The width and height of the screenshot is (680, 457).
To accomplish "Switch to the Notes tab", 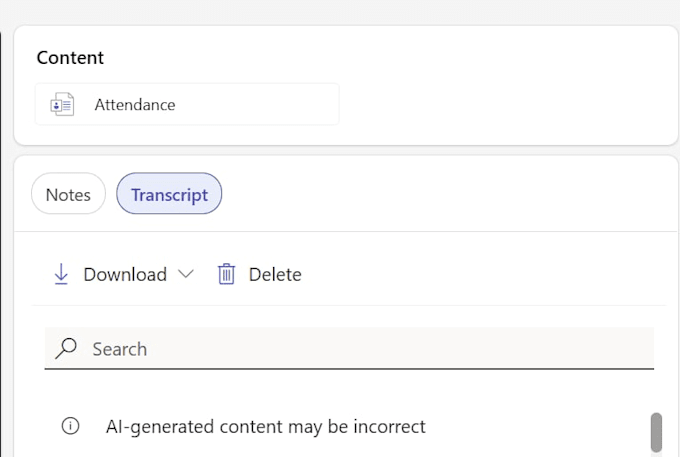I will [x=68, y=193].
